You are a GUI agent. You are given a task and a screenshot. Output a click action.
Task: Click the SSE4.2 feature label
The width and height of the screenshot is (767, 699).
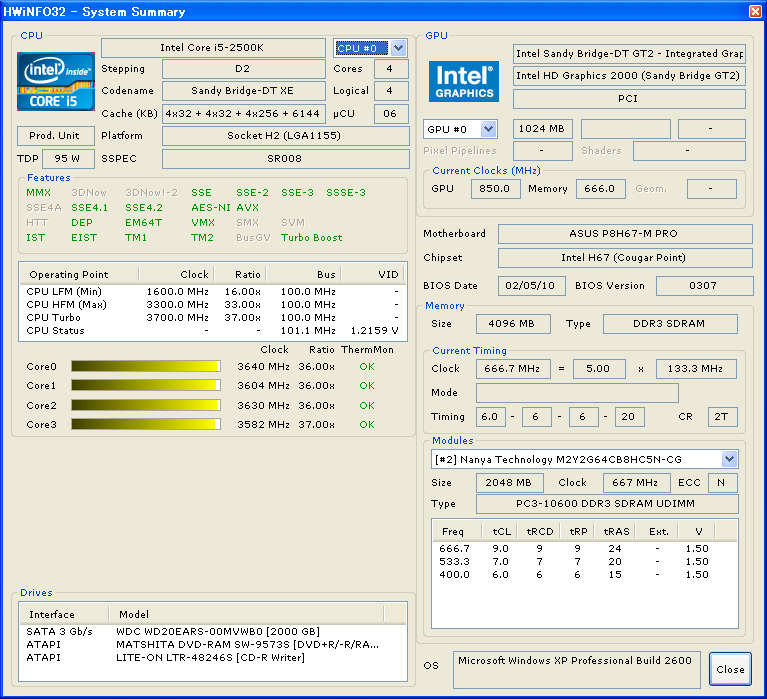(144, 207)
